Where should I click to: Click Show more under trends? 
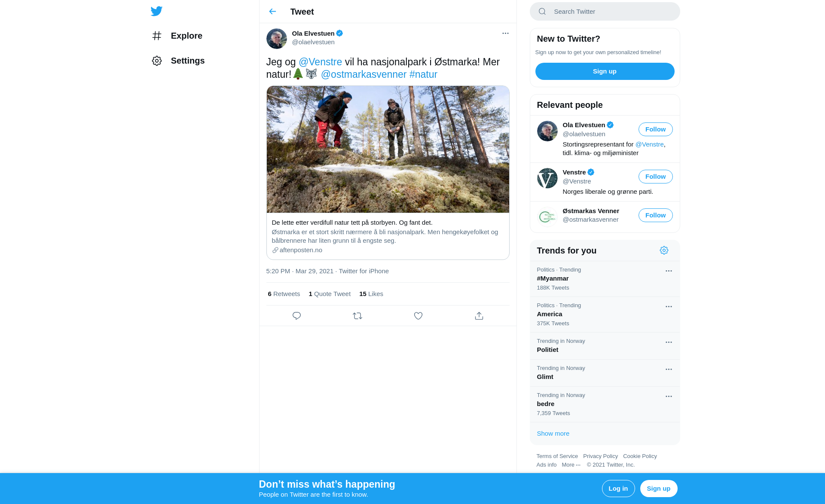click(553, 434)
